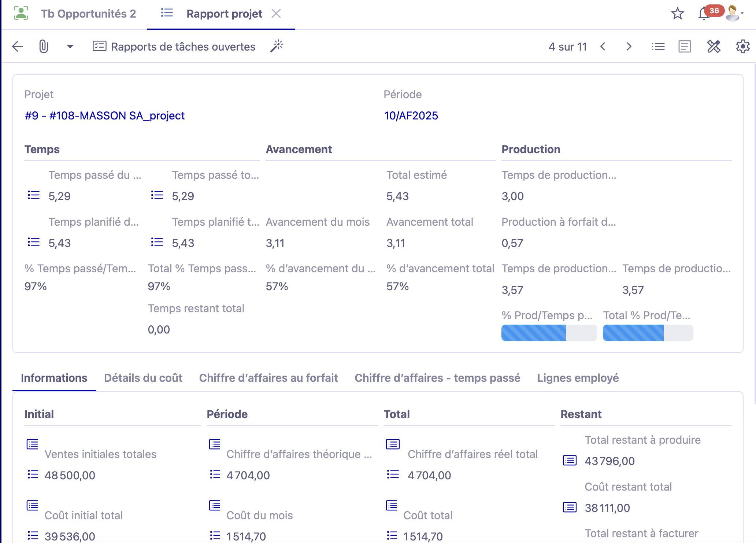Open the settings gear icon
Viewport: 756px width, 543px height.
coord(742,47)
